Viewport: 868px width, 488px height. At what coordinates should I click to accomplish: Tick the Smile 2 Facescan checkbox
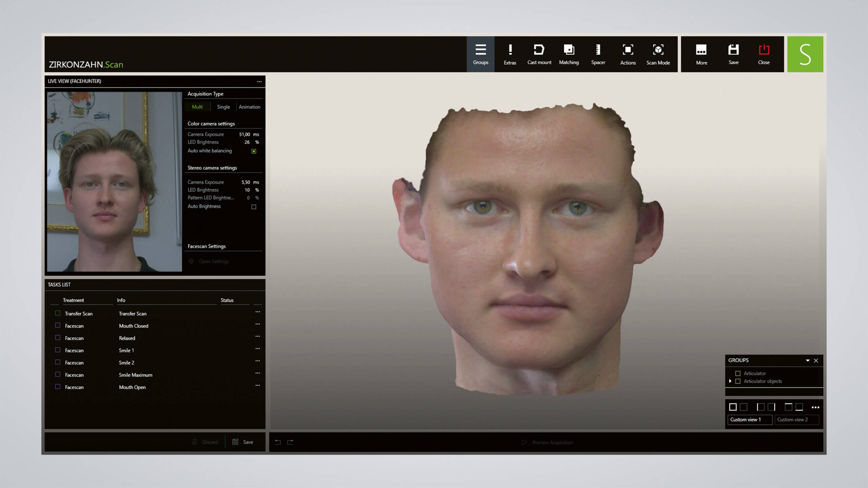(x=58, y=362)
